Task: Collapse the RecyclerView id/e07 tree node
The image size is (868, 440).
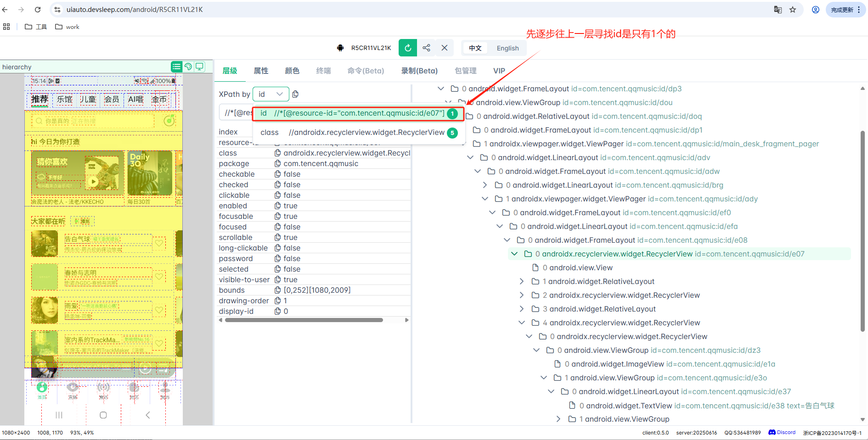Action: pyautogui.click(x=514, y=253)
